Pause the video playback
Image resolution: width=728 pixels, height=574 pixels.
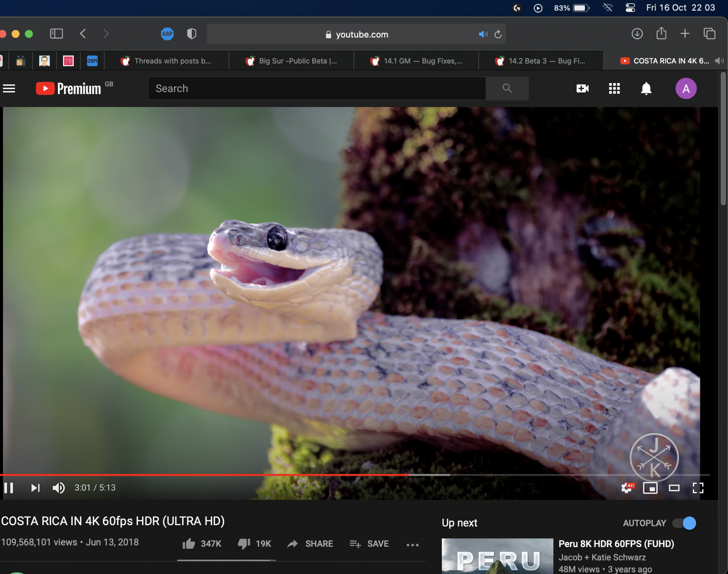coord(9,488)
